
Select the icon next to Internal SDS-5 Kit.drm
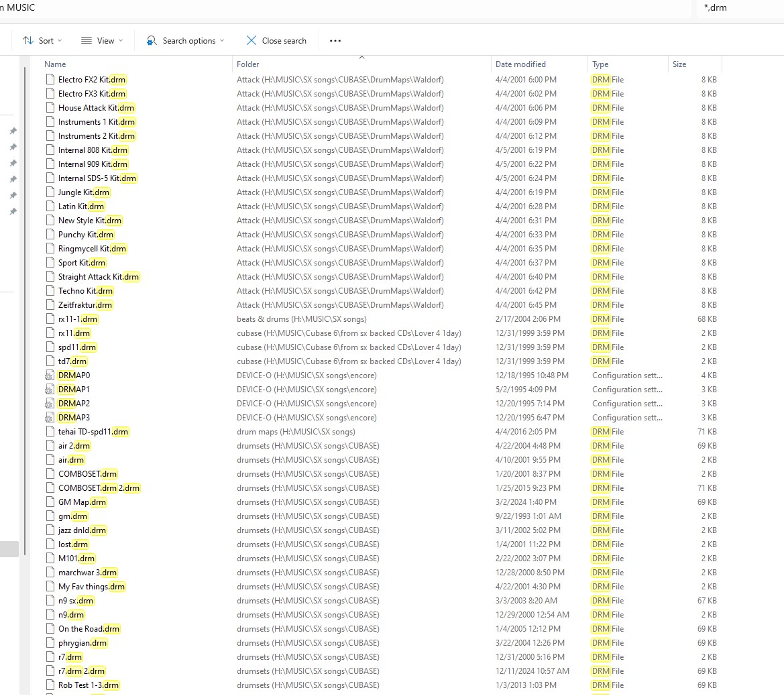point(50,178)
